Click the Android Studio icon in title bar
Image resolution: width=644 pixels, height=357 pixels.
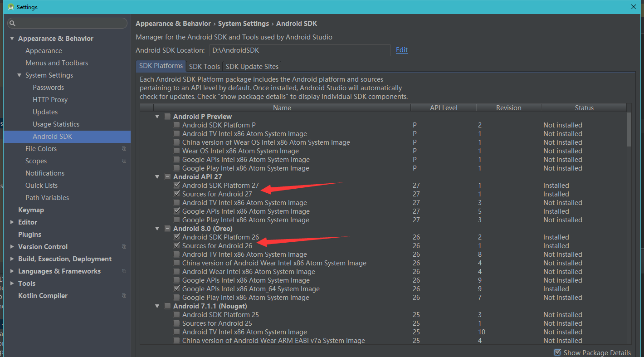[10, 7]
